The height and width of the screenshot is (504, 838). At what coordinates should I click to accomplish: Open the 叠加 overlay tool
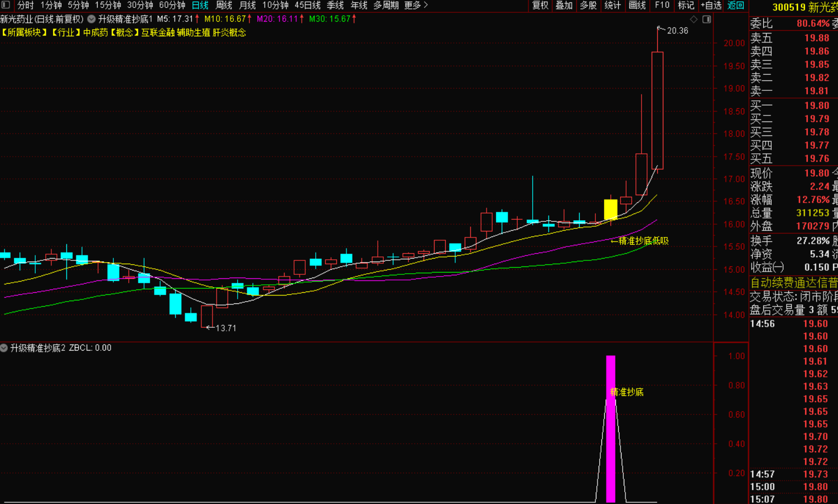(x=564, y=5)
